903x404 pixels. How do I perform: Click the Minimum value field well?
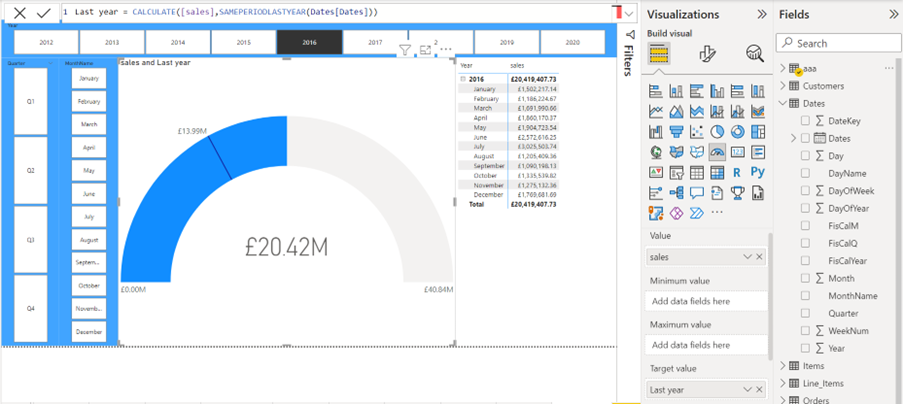coord(707,301)
